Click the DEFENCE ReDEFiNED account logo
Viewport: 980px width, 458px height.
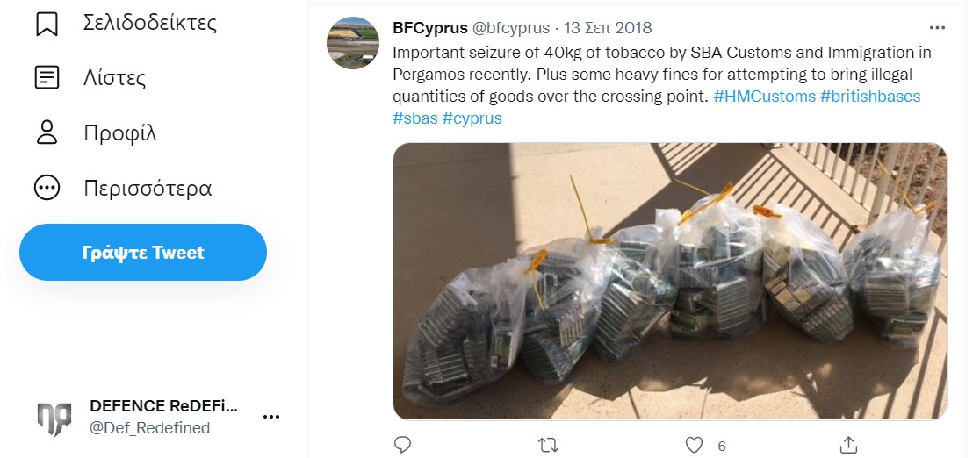point(54,418)
